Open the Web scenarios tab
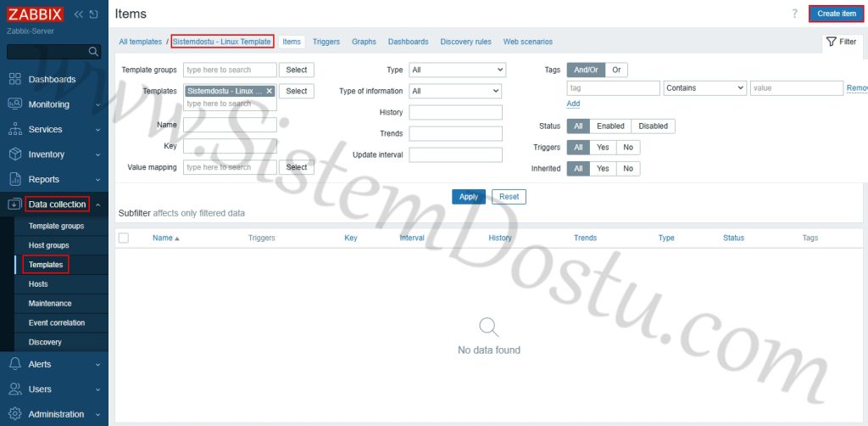Viewport: 868px width, 426px height. (527, 42)
